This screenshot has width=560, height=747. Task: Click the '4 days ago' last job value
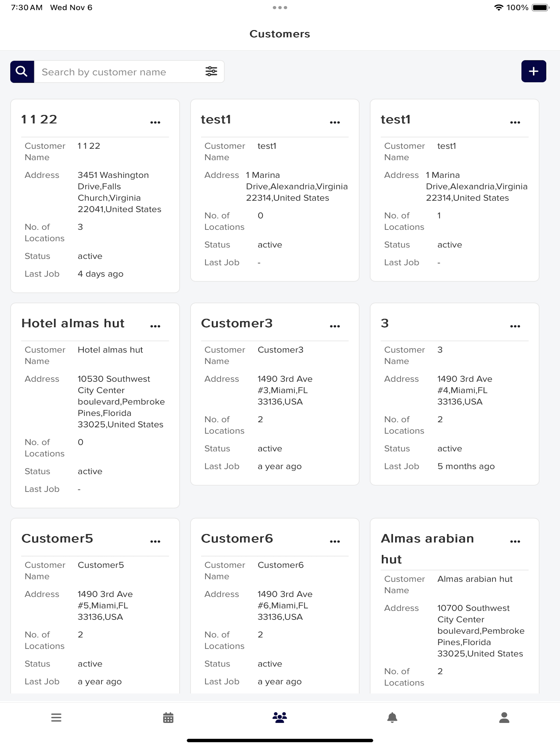(100, 274)
